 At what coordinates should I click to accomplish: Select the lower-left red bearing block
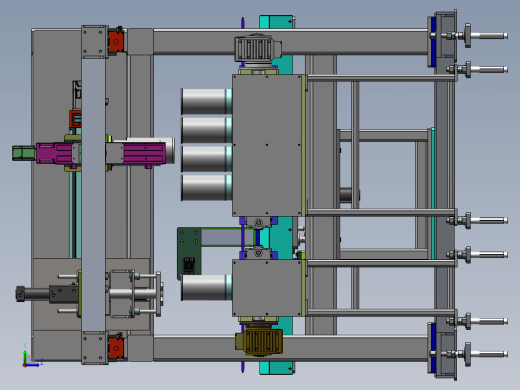(116, 348)
